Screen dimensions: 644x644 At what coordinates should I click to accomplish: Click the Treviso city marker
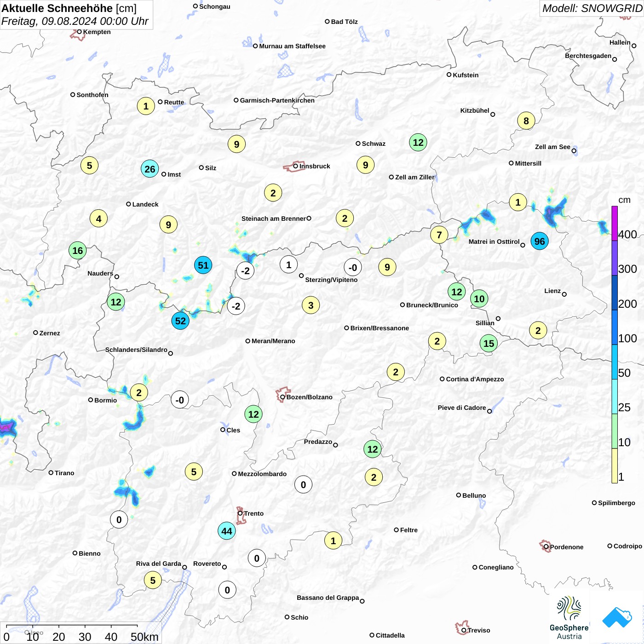point(464,630)
